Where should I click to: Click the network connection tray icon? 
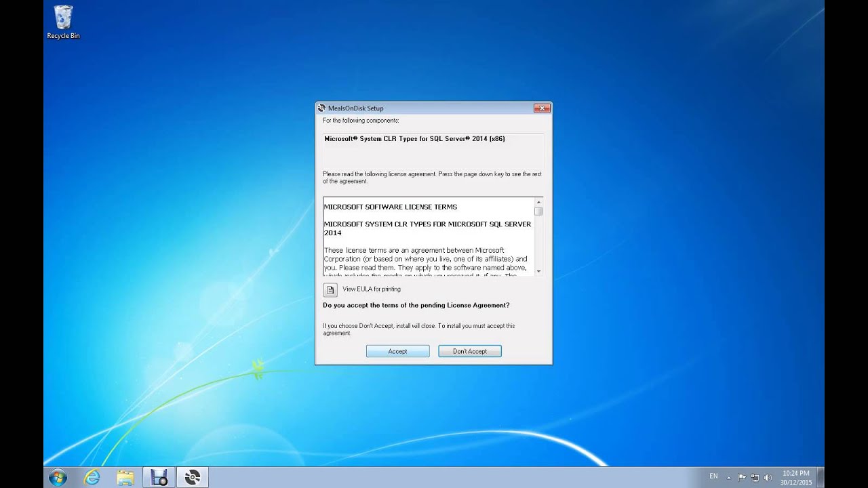(755, 477)
